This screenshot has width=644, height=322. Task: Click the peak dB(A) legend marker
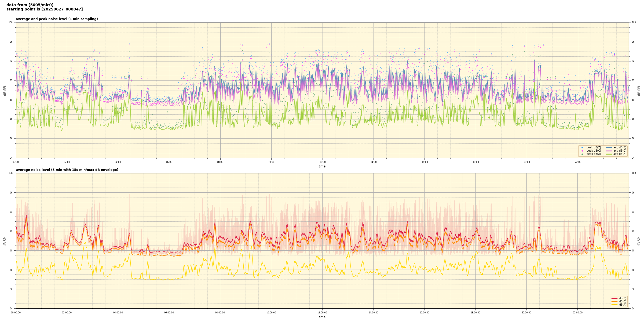click(582, 154)
